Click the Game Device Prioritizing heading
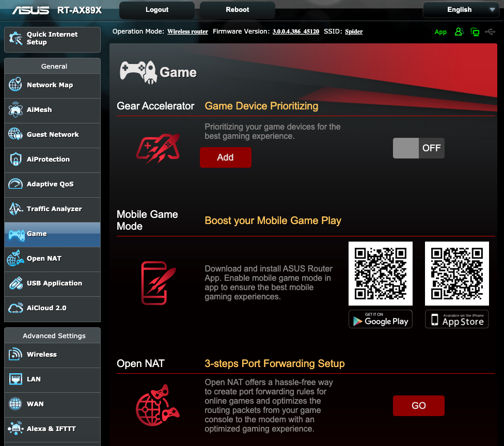Screen dimensions: 504x446 tap(261, 106)
